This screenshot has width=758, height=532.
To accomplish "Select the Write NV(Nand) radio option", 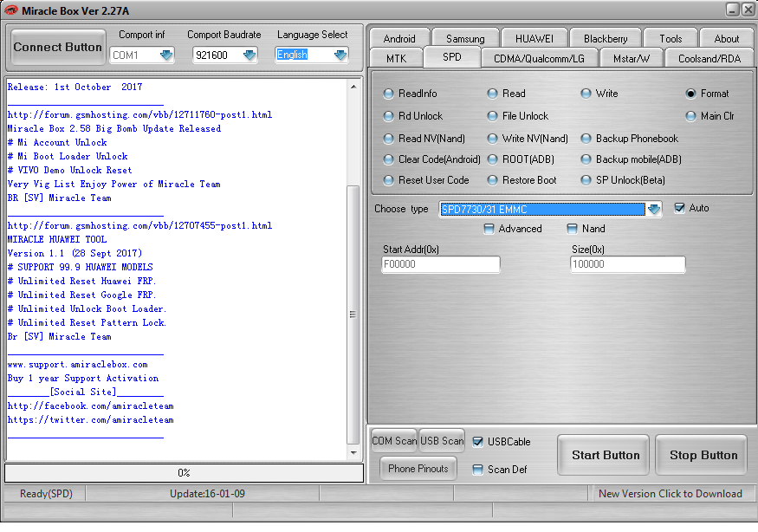I will pyautogui.click(x=492, y=139).
